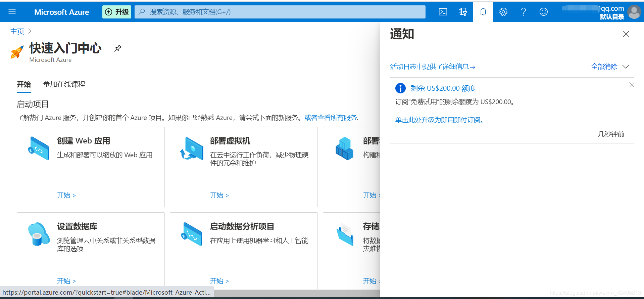Image resolution: width=644 pixels, height=299 pixels.
Task: Click the notifications bell icon
Action: 483,12
